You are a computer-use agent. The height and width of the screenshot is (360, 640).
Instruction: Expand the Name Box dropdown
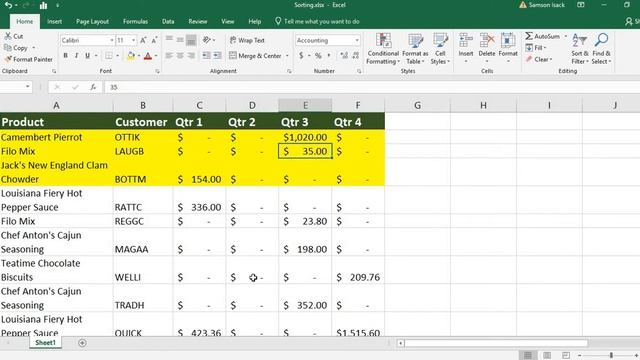coord(27,87)
